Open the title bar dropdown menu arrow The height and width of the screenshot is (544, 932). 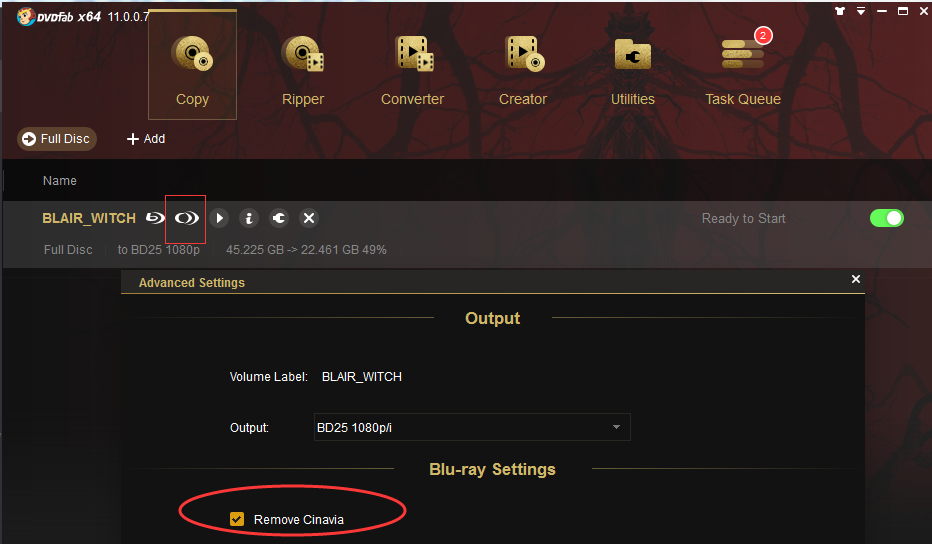(861, 11)
